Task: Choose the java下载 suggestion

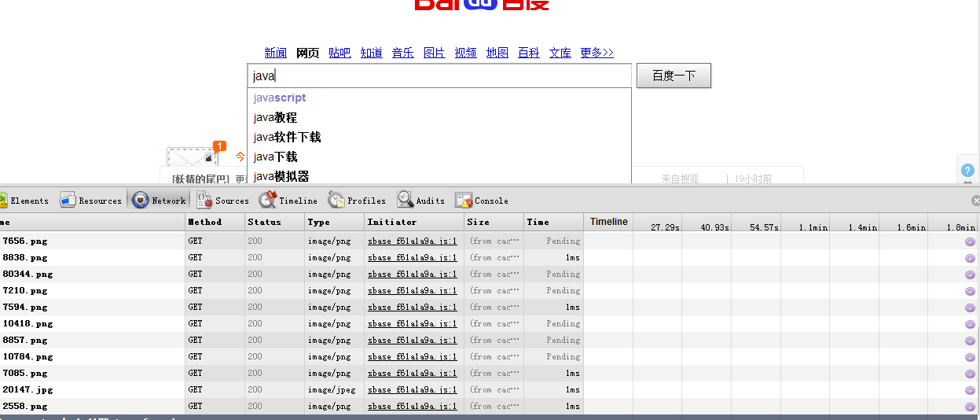Action: 439,157
